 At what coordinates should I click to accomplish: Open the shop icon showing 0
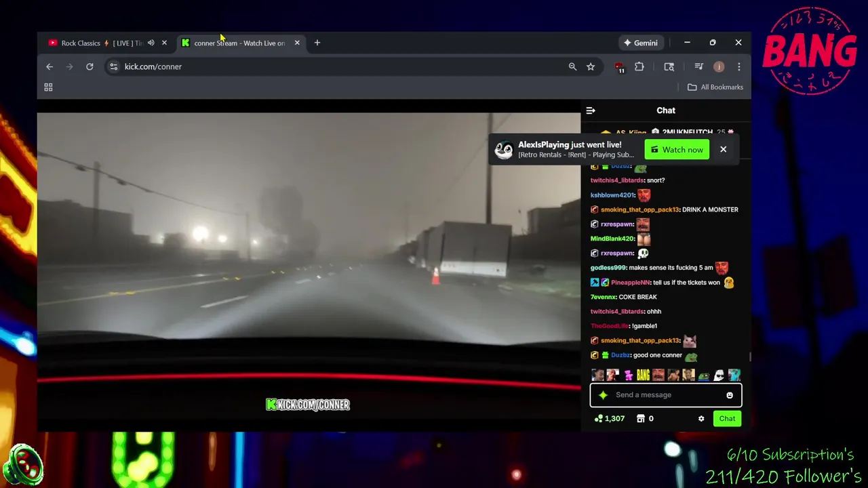click(x=645, y=419)
